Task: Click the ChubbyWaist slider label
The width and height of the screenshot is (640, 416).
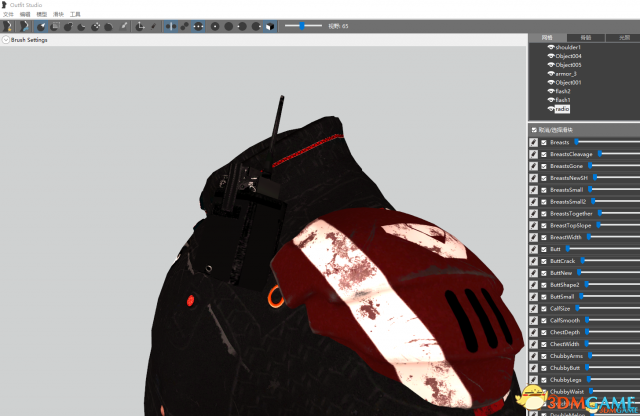Action: tap(567, 392)
